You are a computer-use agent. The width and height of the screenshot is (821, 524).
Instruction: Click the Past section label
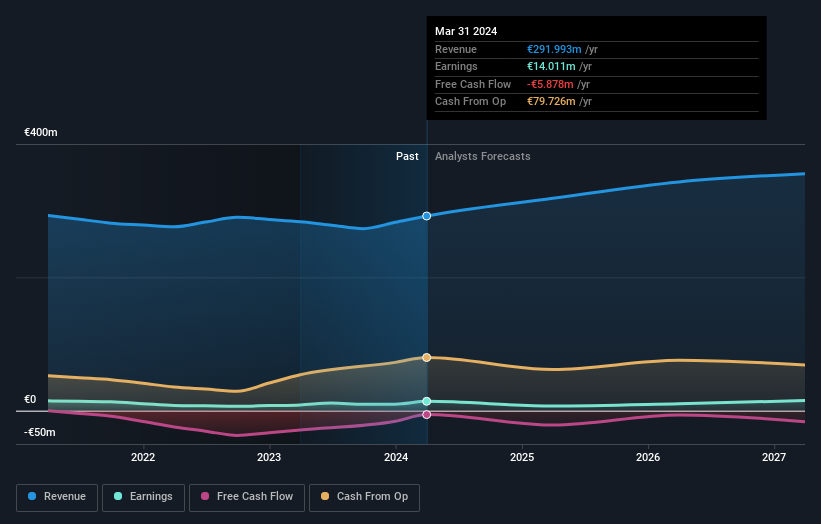point(407,157)
